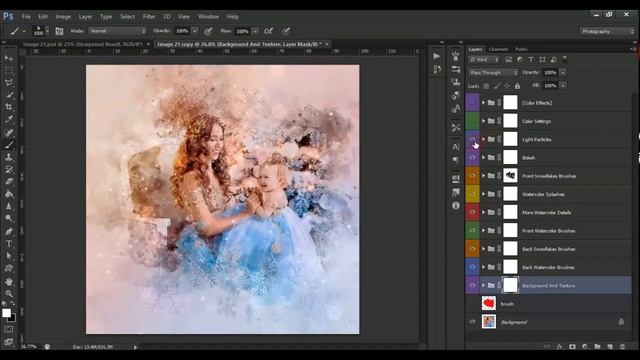Open the brush Mode Normal dropdown

117,31
